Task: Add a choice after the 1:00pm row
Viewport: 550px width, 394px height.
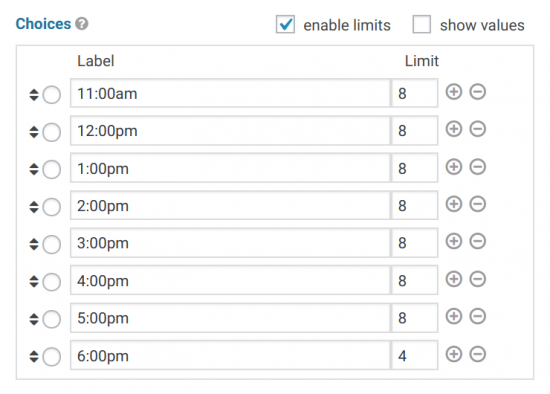Action: tap(454, 167)
